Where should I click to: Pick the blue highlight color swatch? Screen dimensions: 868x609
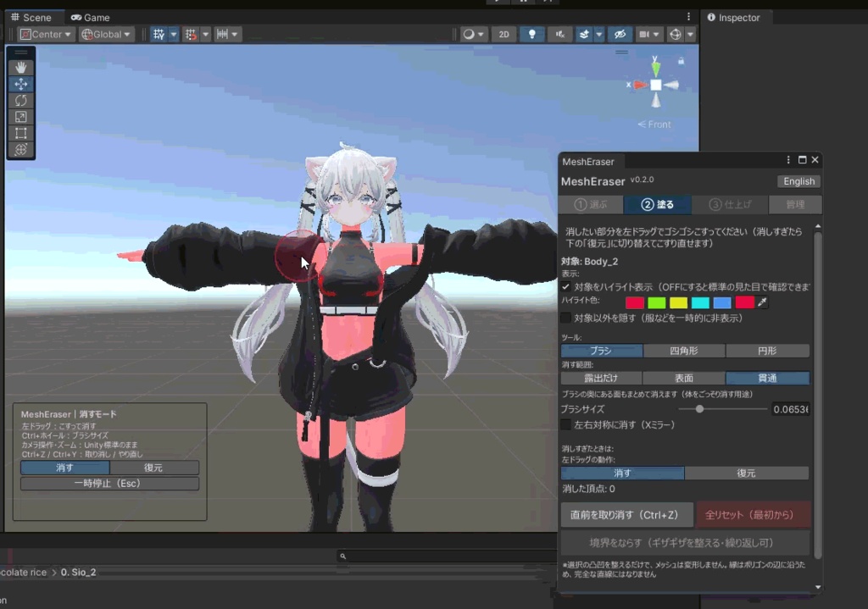(722, 302)
